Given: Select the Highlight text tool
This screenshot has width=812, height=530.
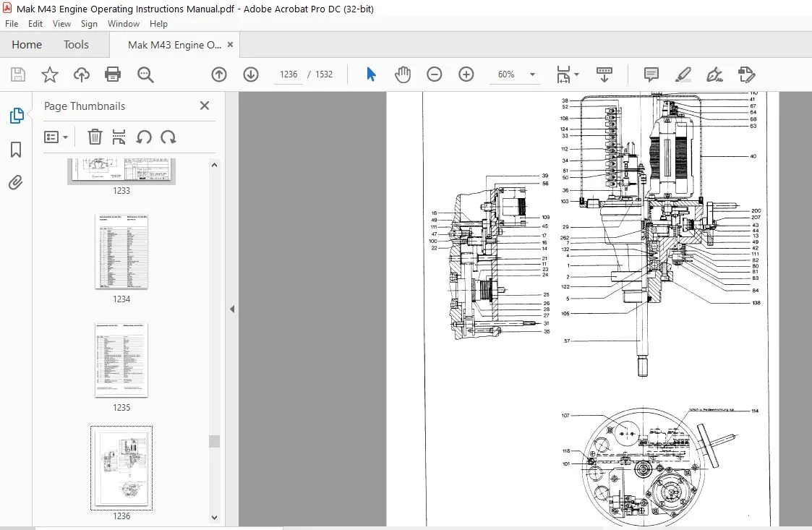Looking at the screenshot, I should pyautogui.click(x=683, y=74).
